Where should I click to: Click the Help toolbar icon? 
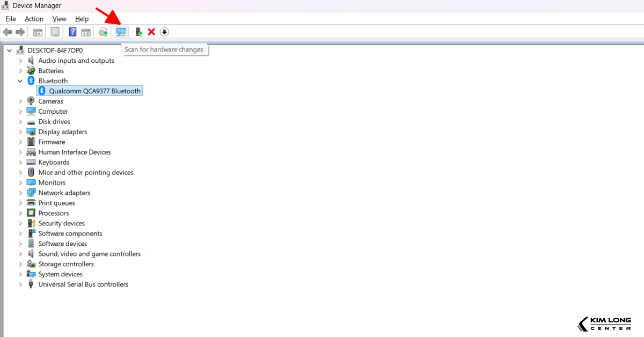[x=72, y=32]
